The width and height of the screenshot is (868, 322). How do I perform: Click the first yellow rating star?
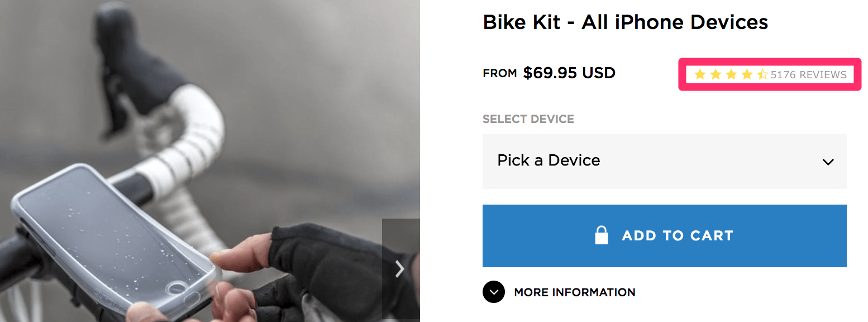point(700,74)
